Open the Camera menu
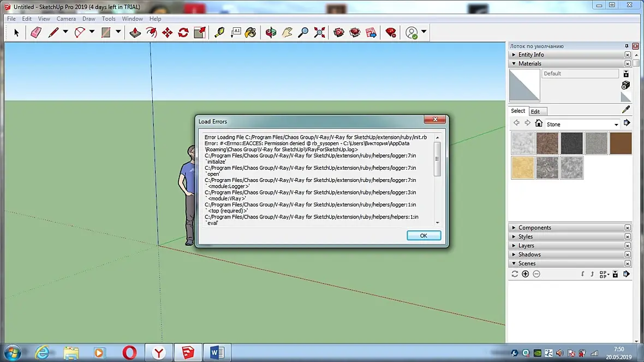Viewport: 644px width, 362px height. pyautogui.click(x=66, y=19)
